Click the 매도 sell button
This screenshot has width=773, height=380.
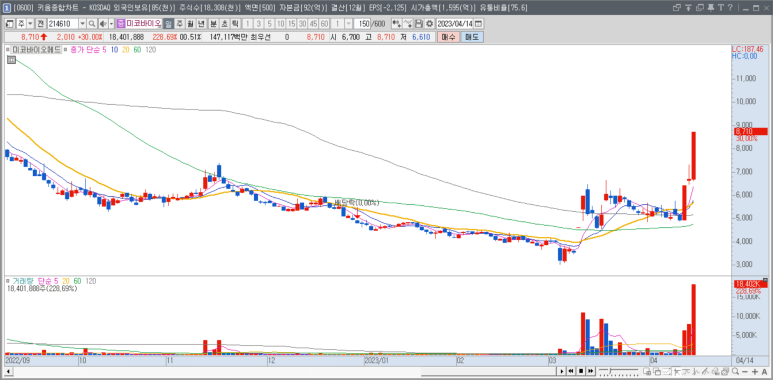[472, 37]
